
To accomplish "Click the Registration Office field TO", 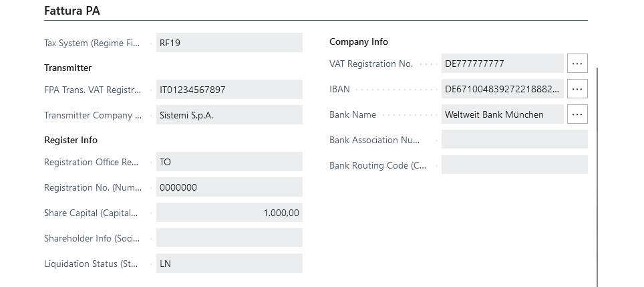I will point(229,162).
